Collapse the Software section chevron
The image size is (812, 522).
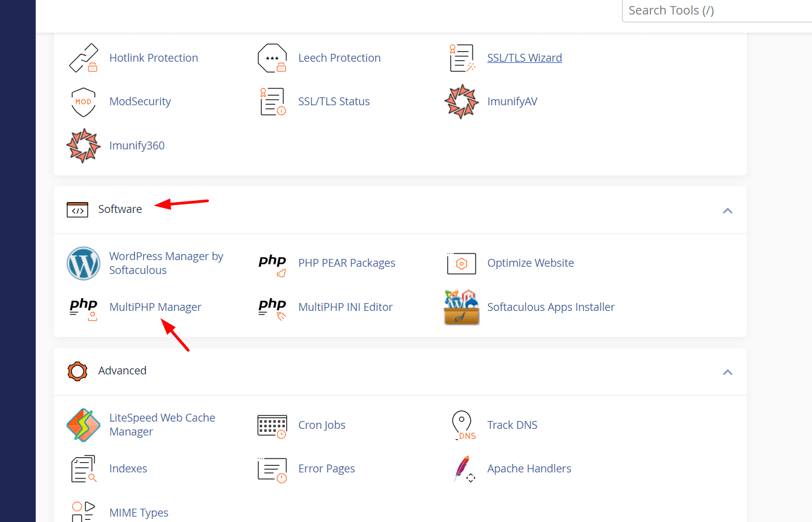(728, 210)
